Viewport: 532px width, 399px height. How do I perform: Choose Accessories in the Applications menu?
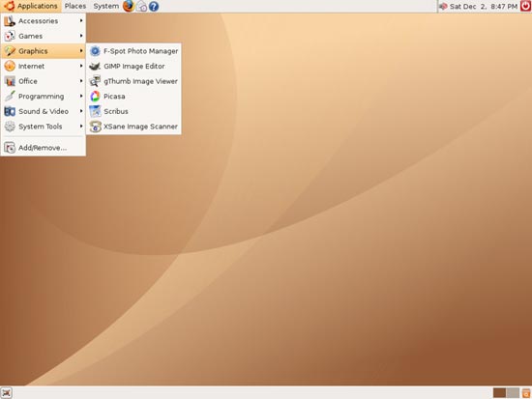[x=44, y=21]
